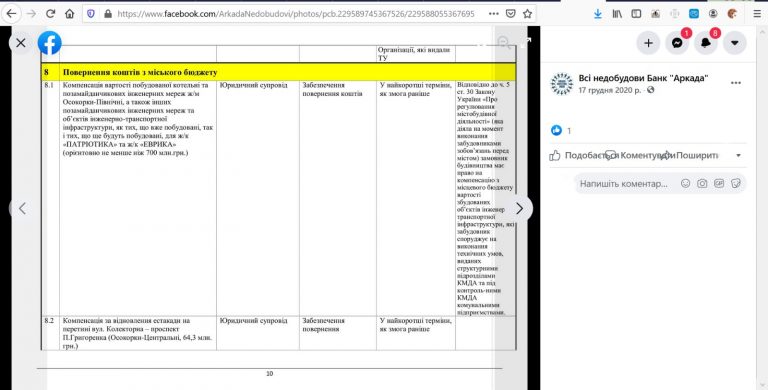Add a GIF to the comment

pyautogui.click(x=719, y=183)
